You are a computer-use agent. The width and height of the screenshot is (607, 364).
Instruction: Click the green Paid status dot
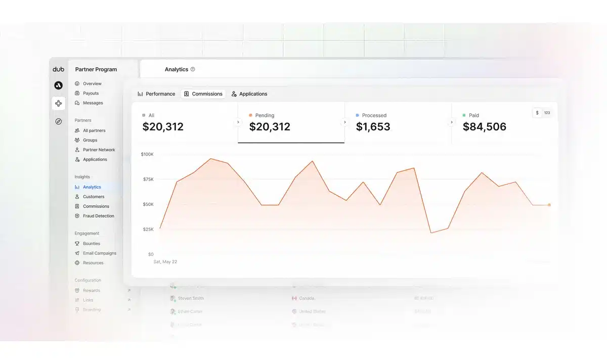[464, 115]
